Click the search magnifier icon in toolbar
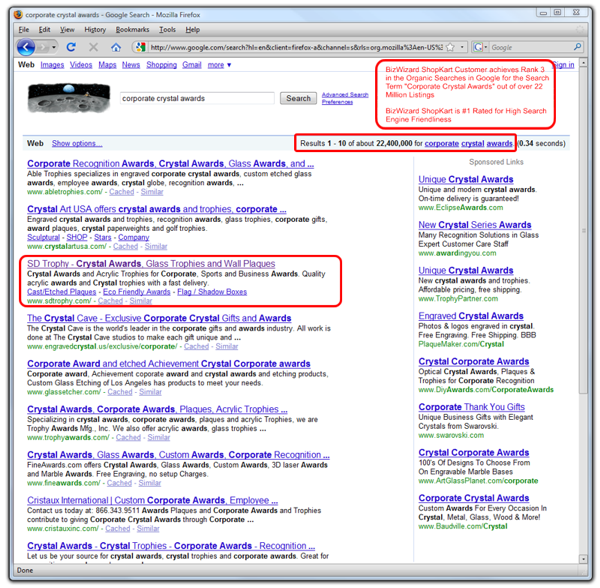The image size is (600, 588). pyautogui.click(x=577, y=47)
